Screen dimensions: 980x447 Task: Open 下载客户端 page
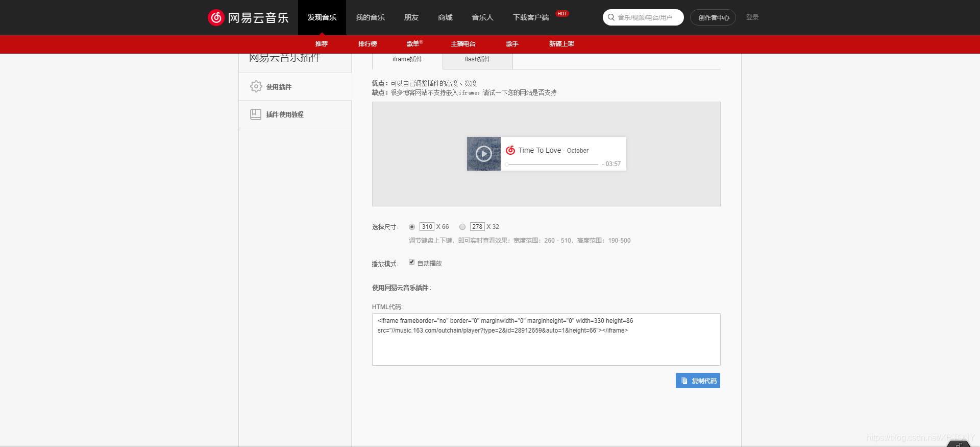click(x=531, y=17)
